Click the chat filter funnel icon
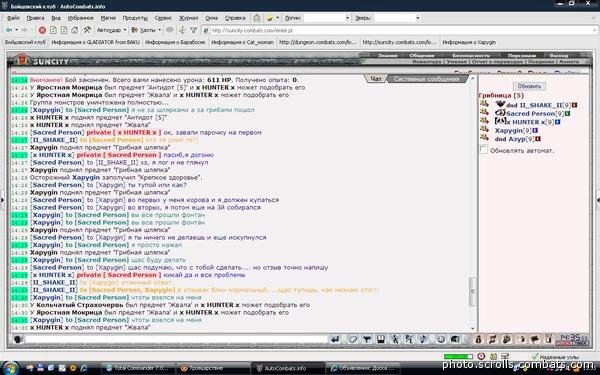The width and height of the screenshot is (600, 375). [x=367, y=339]
